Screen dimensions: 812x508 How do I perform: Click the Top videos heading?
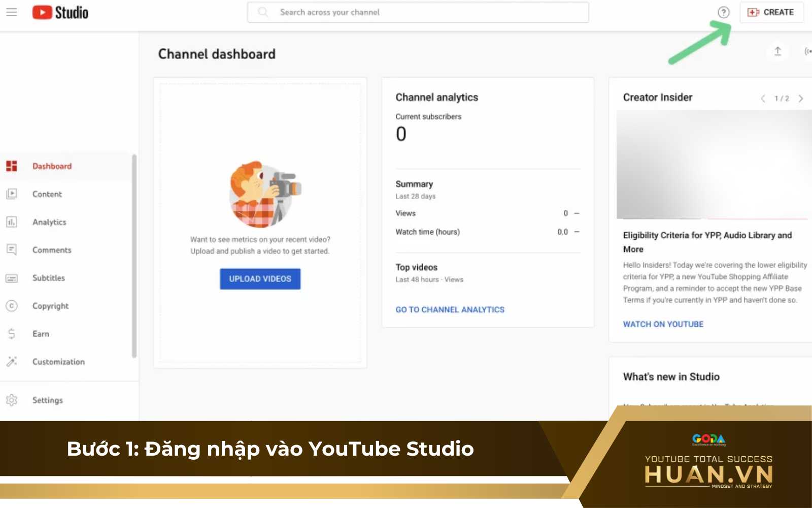tap(417, 267)
